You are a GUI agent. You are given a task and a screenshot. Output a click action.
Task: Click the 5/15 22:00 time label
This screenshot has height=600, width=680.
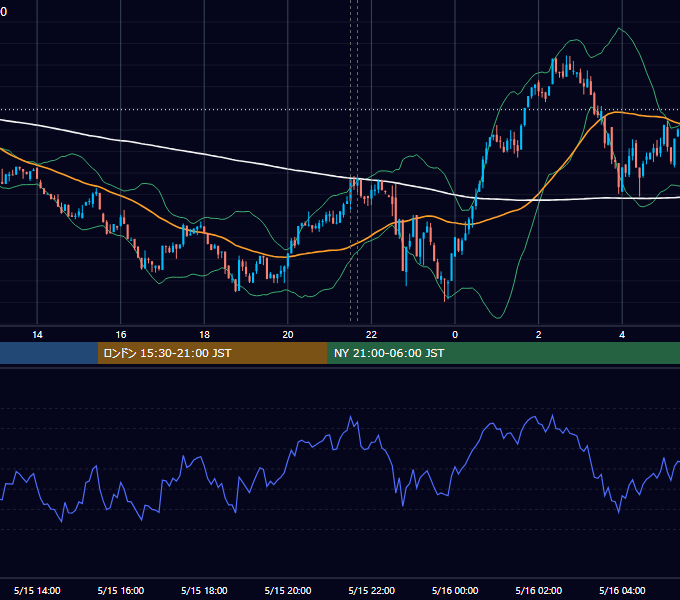tap(372, 590)
